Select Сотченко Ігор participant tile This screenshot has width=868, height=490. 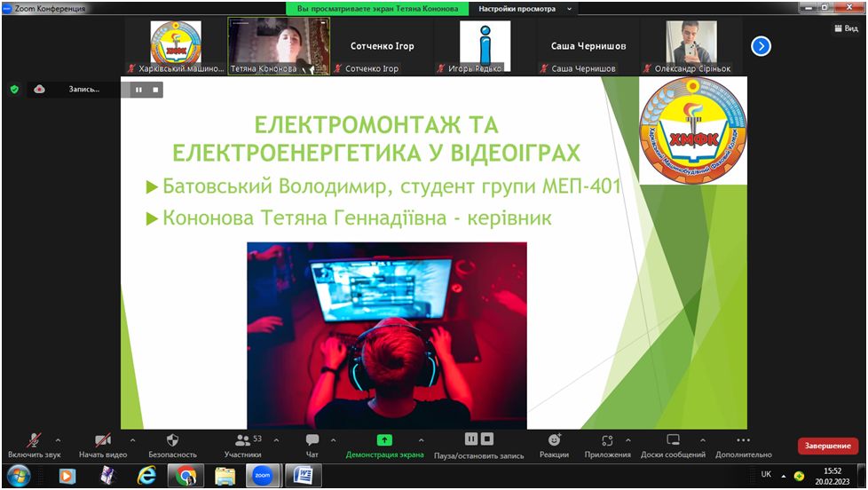pos(382,46)
